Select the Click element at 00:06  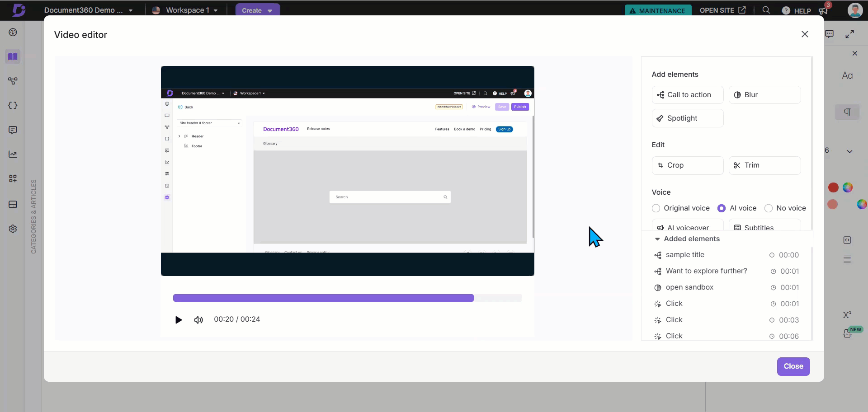(726, 336)
